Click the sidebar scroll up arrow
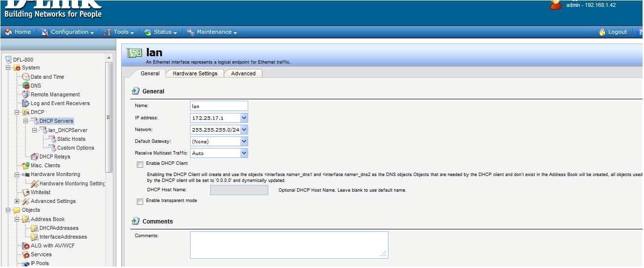The height and width of the screenshot is (268, 644). point(109,58)
